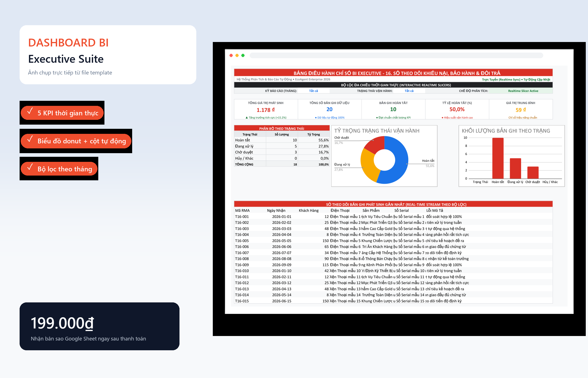The width and height of the screenshot is (588, 378).
Task: Select the "5 KPI thời gian thực" badge
Action: [x=62, y=113]
